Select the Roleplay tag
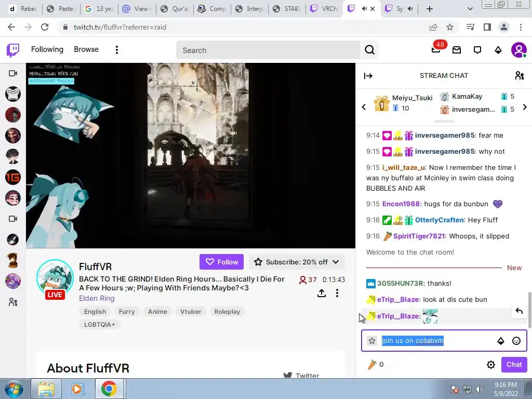Image resolution: width=532 pixels, height=399 pixels. point(227,312)
